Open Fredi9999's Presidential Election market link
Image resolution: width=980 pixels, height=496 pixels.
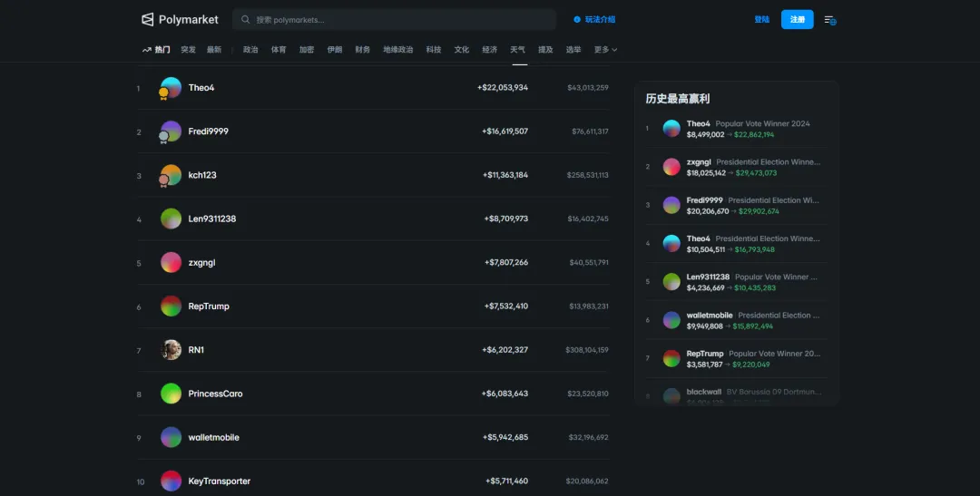[x=774, y=199]
